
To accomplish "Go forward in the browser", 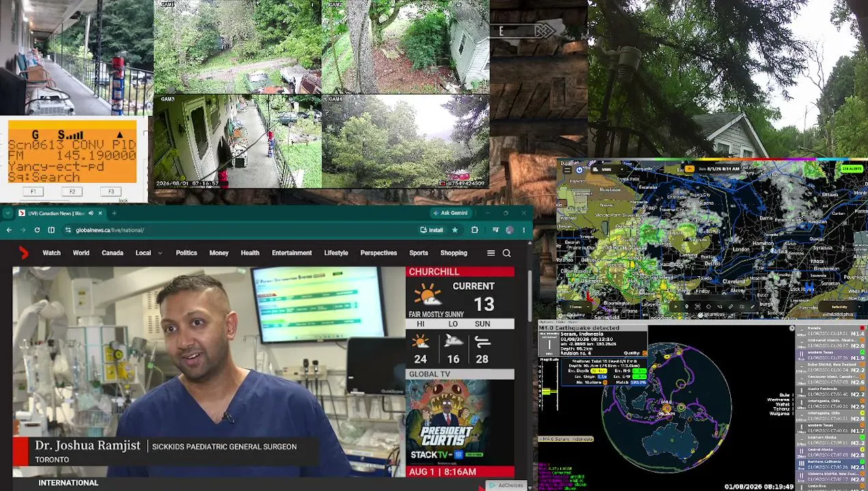I will pyautogui.click(x=23, y=230).
